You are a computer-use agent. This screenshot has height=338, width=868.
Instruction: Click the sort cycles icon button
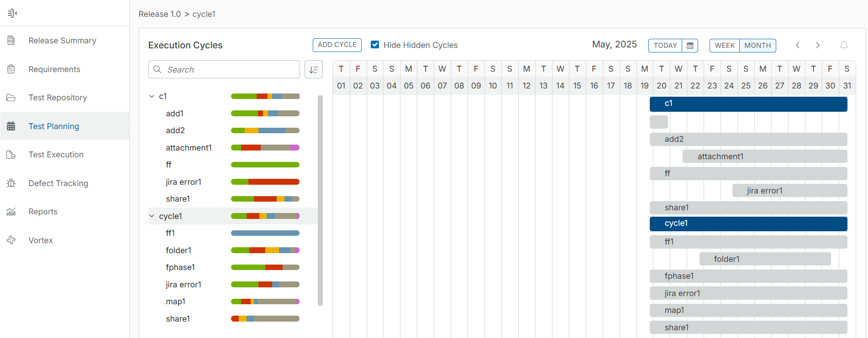click(314, 70)
